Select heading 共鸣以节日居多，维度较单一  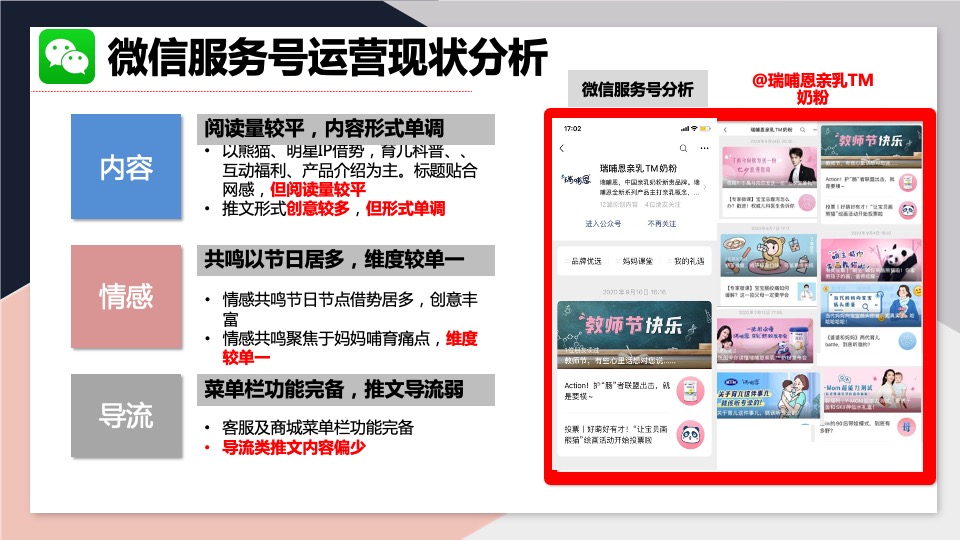(x=334, y=260)
